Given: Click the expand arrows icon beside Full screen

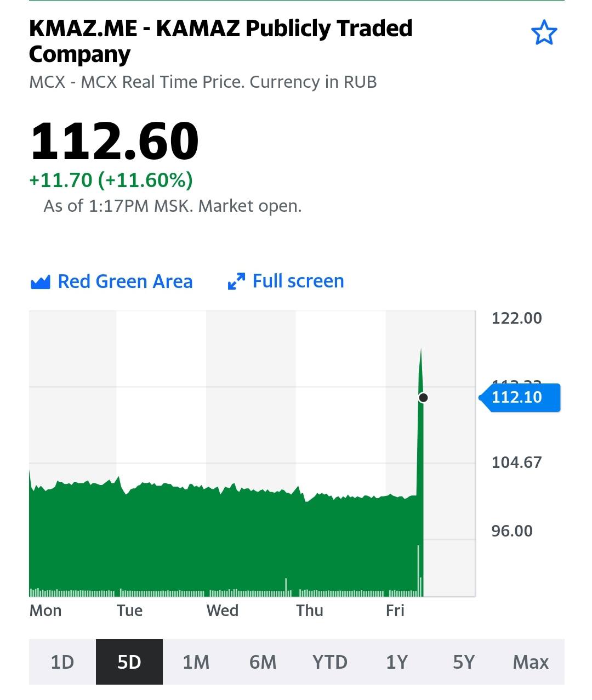Looking at the screenshot, I should coord(236,281).
